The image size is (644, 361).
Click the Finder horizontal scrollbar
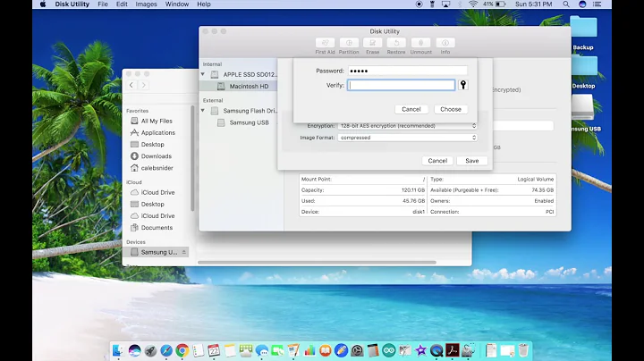(x=317, y=262)
